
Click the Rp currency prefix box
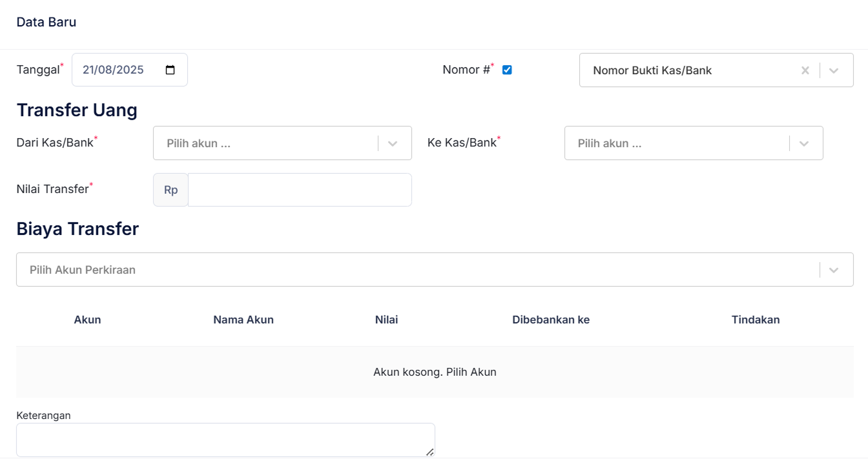pyautogui.click(x=170, y=190)
